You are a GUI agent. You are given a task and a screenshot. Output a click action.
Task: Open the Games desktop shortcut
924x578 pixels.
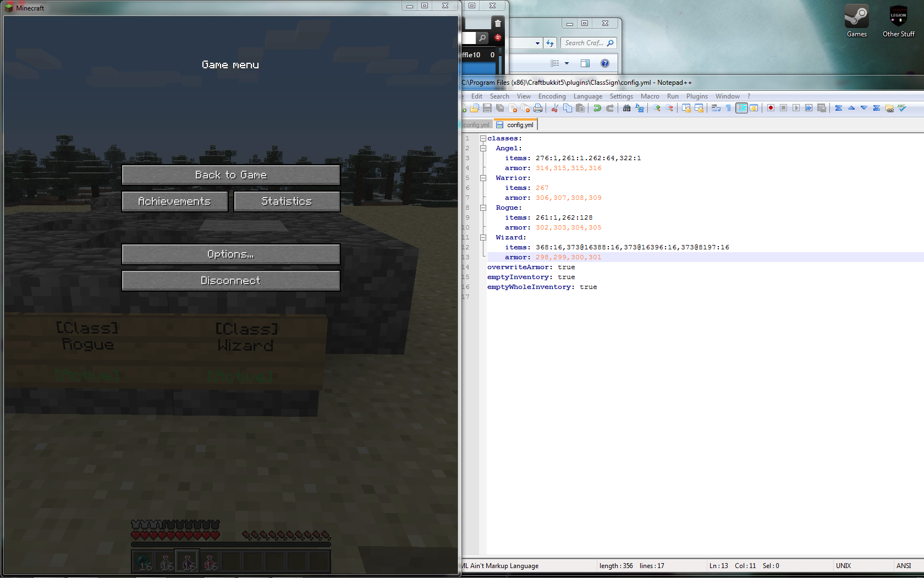click(856, 21)
